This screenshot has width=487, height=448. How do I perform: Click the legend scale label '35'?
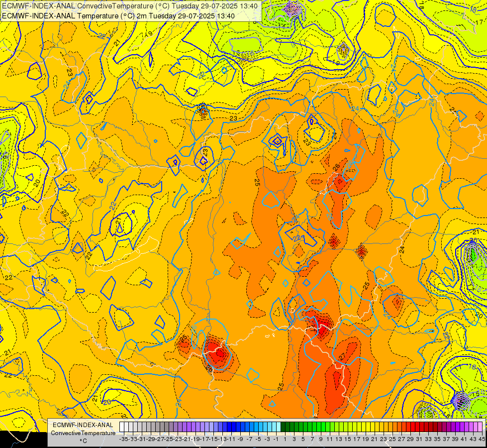(x=437, y=439)
